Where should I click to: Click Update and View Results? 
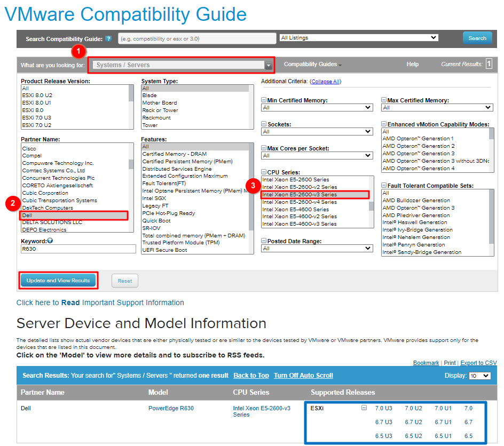click(x=58, y=280)
